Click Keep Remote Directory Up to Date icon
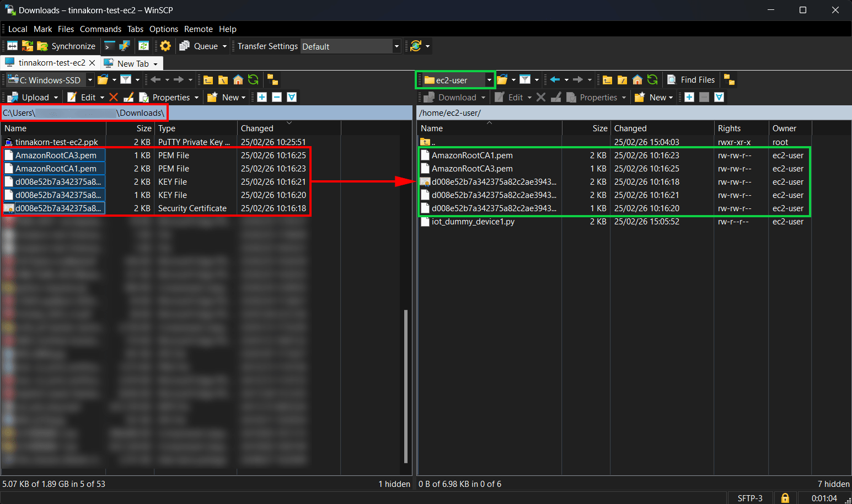Screen dimensions: 852x504 coord(143,46)
